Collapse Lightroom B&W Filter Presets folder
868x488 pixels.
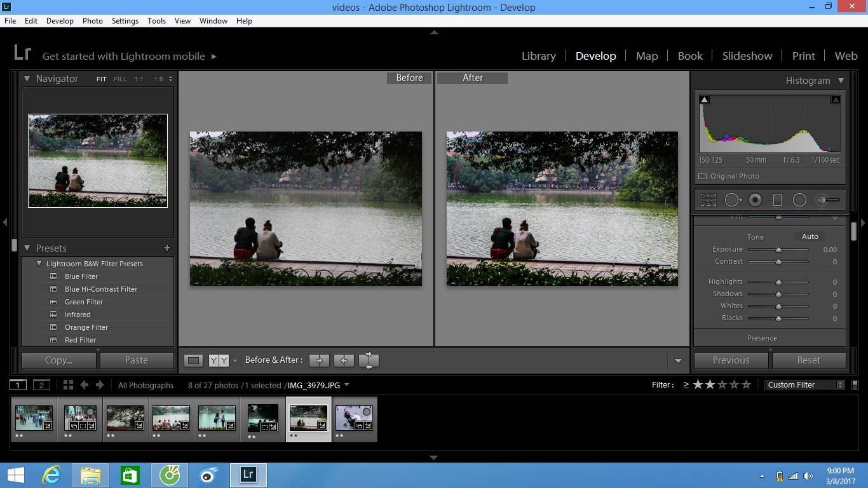[x=39, y=264]
